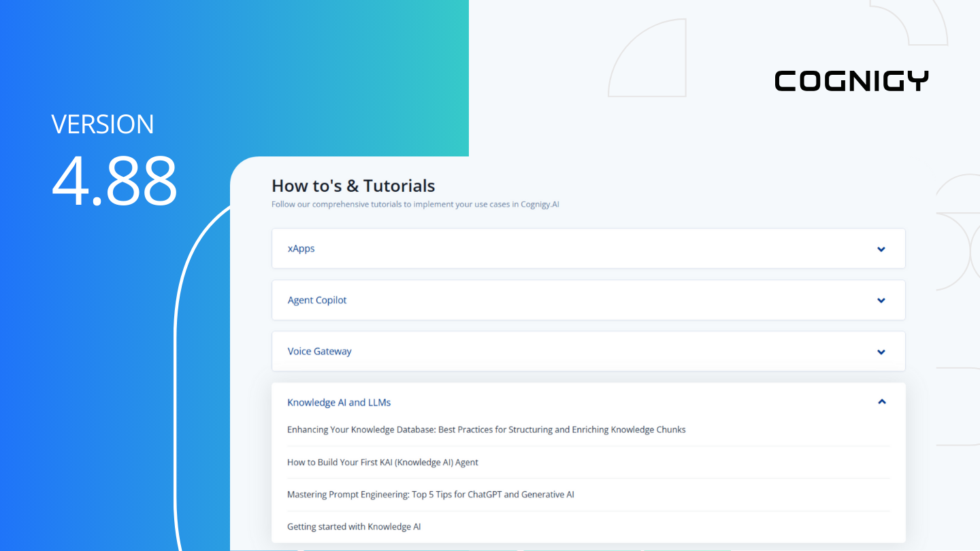Image resolution: width=980 pixels, height=551 pixels.
Task: Open Getting started with Knowledge AI
Action: pos(354,527)
